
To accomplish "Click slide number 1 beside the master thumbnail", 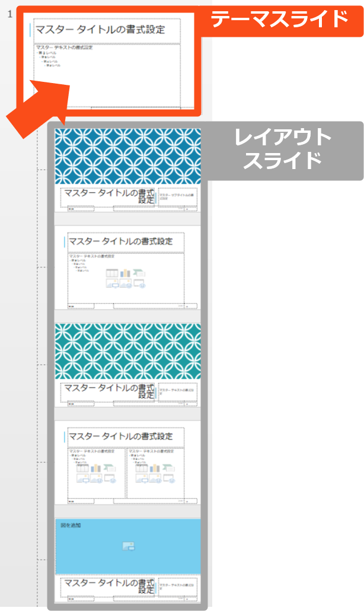I will pyautogui.click(x=10, y=13).
